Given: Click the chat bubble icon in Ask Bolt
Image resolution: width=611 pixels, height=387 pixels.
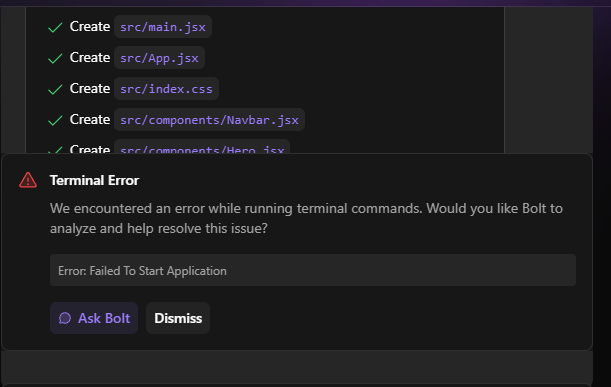Looking at the screenshot, I should click(65, 318).
